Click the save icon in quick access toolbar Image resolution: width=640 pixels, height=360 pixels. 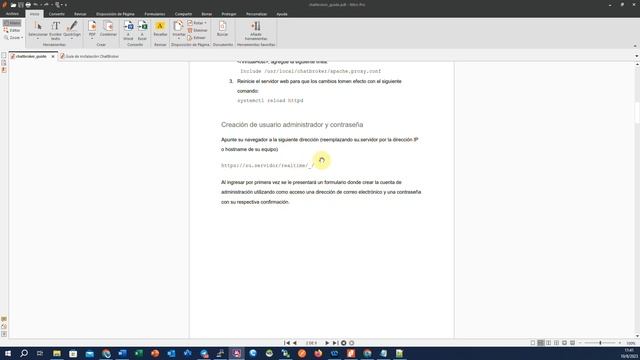coord(21,5)
